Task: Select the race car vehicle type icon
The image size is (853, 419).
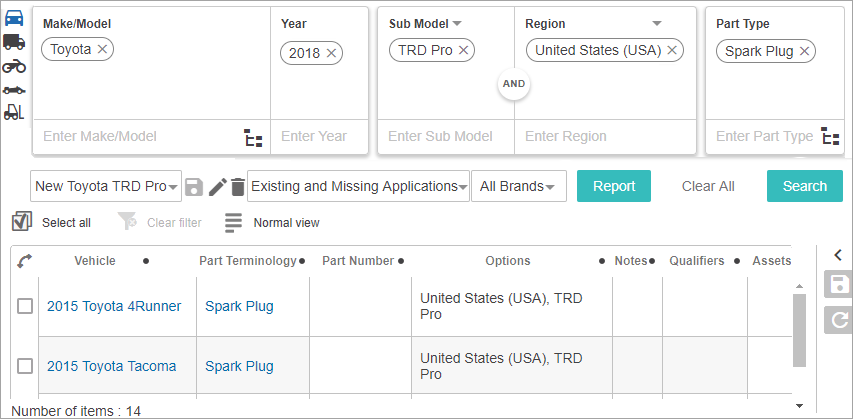Action: [14, 90]
